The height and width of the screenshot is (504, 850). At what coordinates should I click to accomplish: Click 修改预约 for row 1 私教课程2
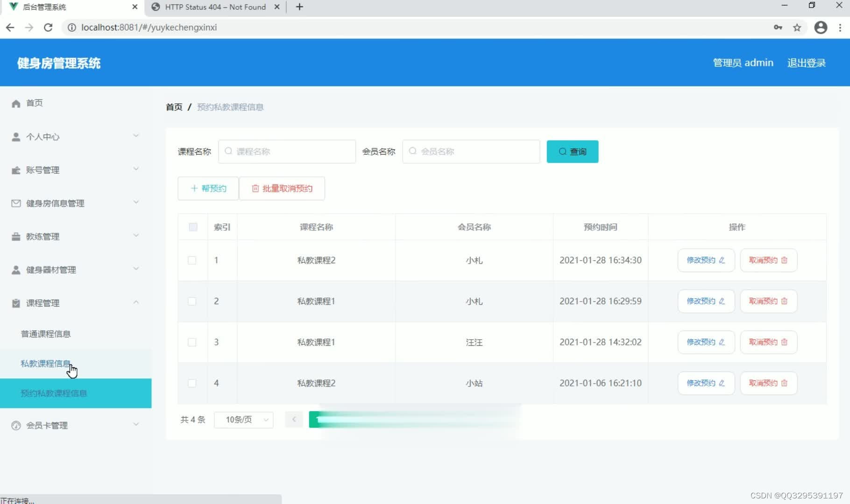(x=706, y=260)
